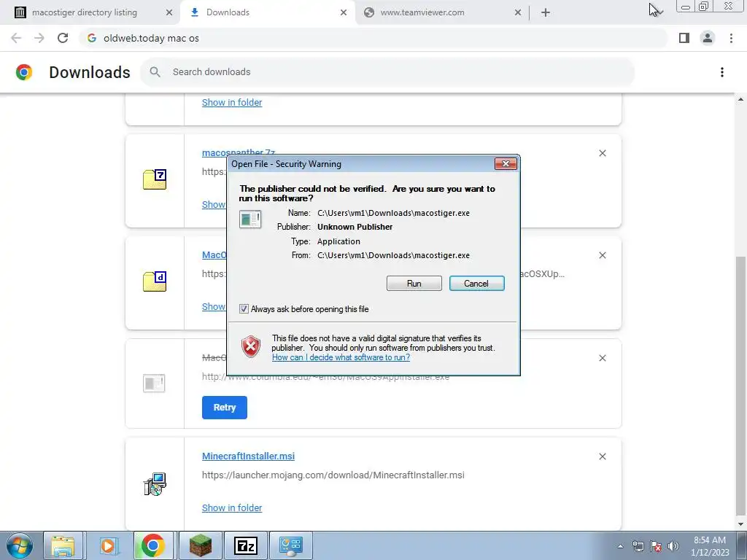Click the MacO download file icon with d
Viewport: 747px width, 560px height.
tap(155, 281)
